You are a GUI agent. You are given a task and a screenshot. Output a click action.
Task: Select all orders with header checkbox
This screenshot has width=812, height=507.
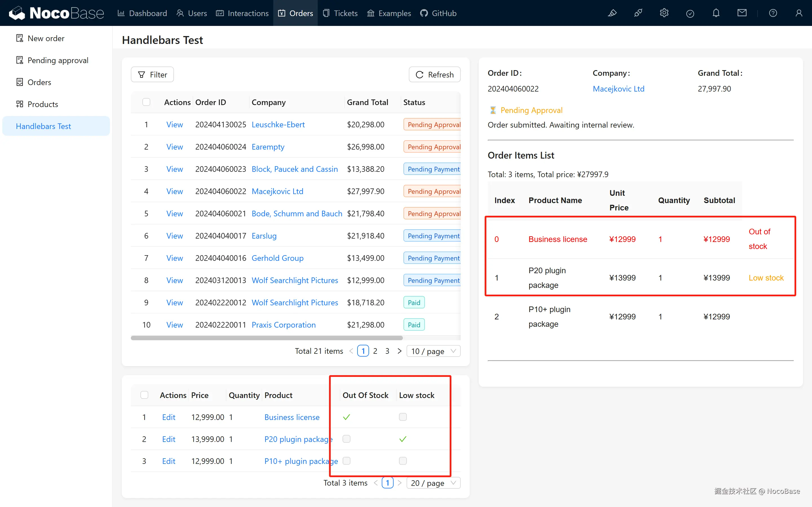coord(146,102)
